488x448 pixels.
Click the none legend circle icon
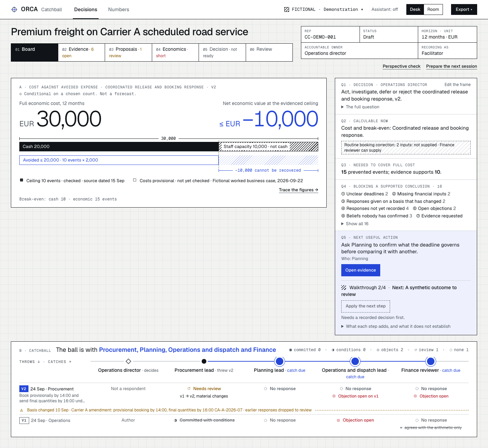(x=451, y=350)
